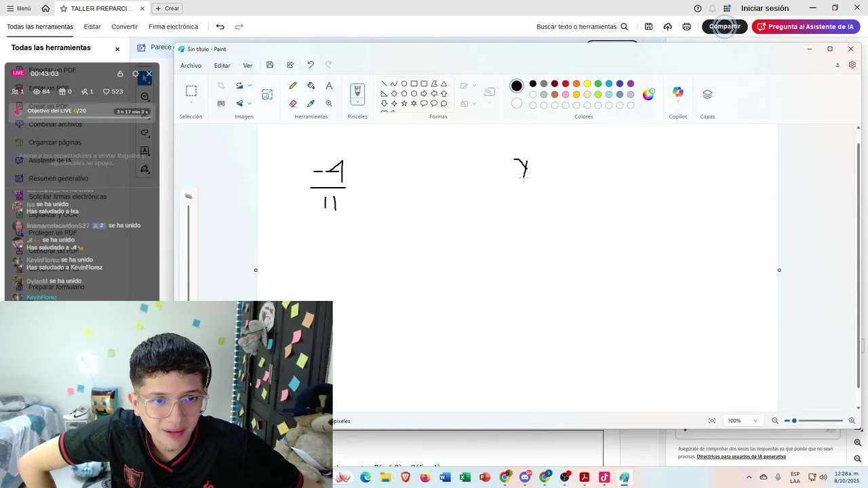Show hidden system tray icons
Viewport: 868px width, 488px height.
click(x=749, y=477)
